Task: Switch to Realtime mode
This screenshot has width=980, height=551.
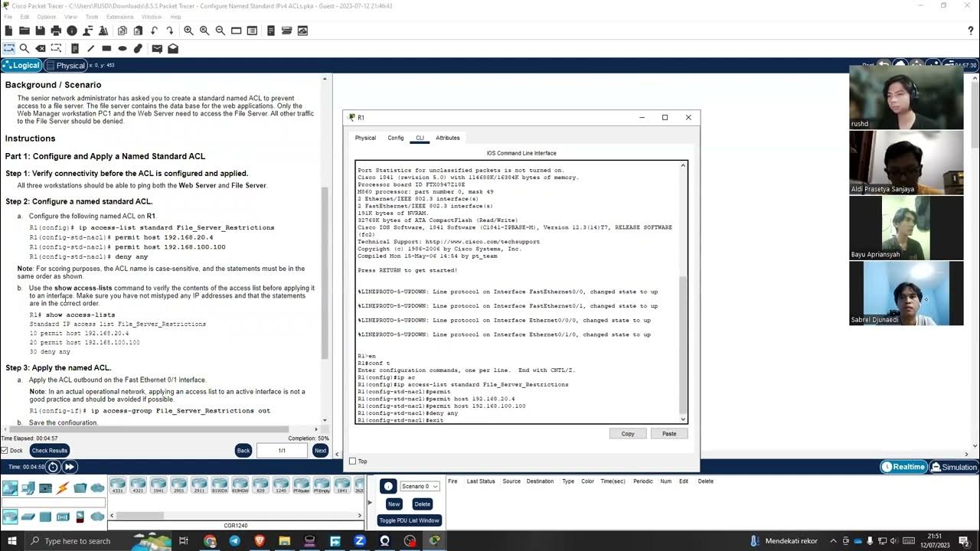Action: point(903,467)
